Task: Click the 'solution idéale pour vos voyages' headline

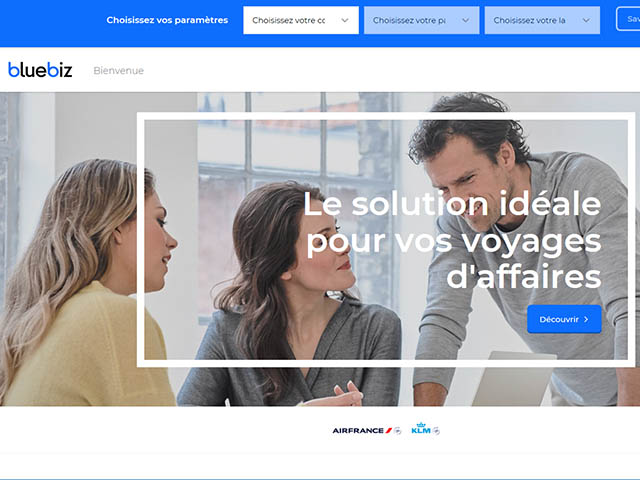Action: coord(453,240)
